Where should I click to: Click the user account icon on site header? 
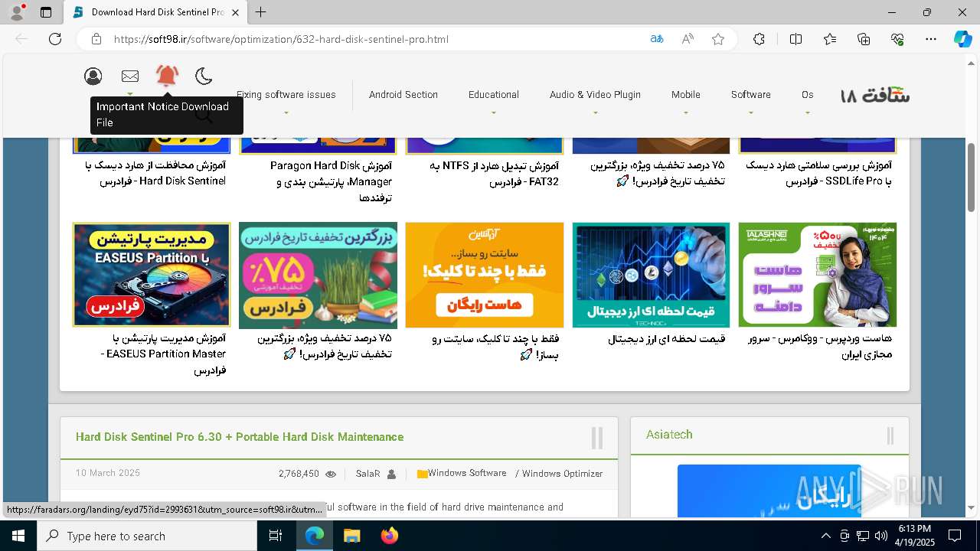click(x=93, y=76)
